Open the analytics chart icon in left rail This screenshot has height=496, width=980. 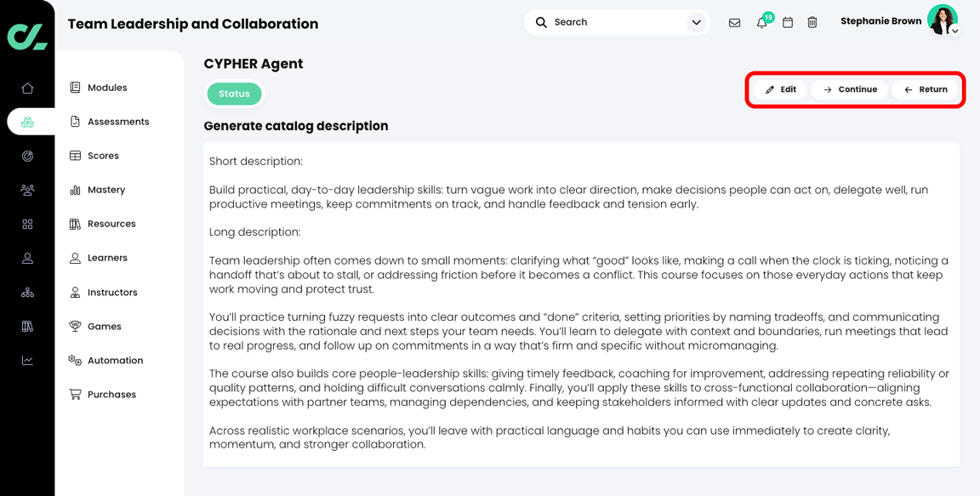[27, 361]
